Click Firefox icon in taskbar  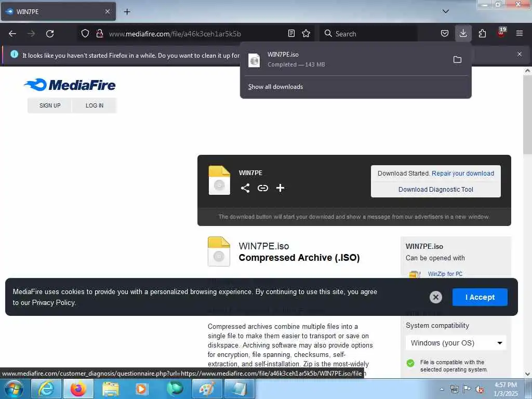click(78, 389)
